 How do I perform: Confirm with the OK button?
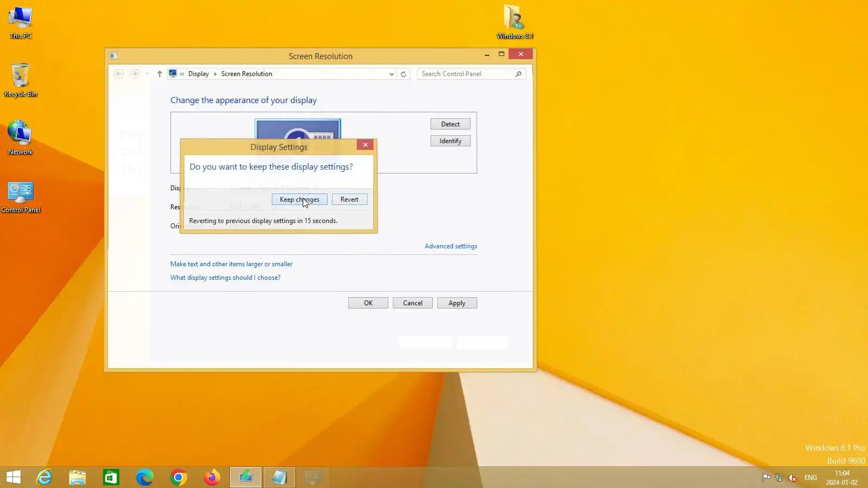pos(368,303)
